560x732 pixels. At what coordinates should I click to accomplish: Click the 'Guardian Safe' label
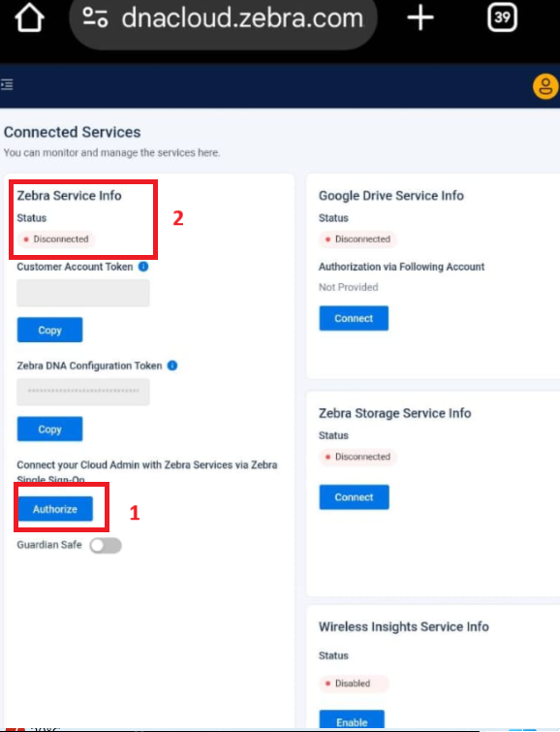pyautogui.click(x=49, y=545)
